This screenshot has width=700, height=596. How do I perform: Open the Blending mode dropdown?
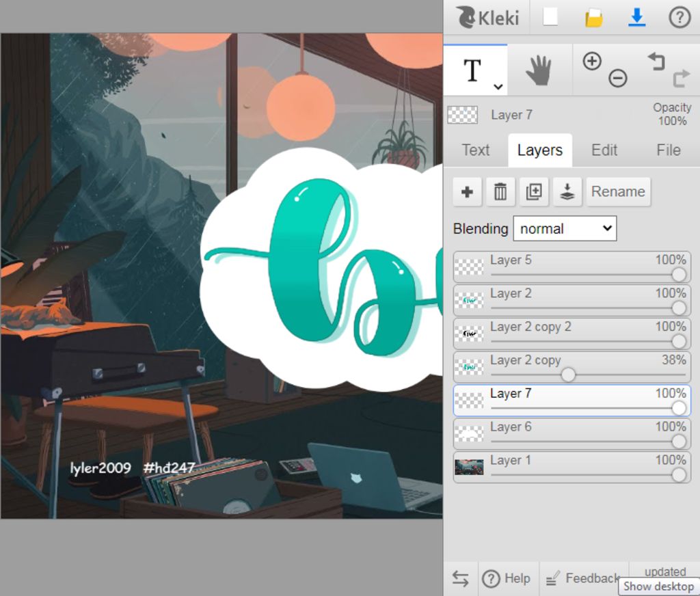point(565,228)
